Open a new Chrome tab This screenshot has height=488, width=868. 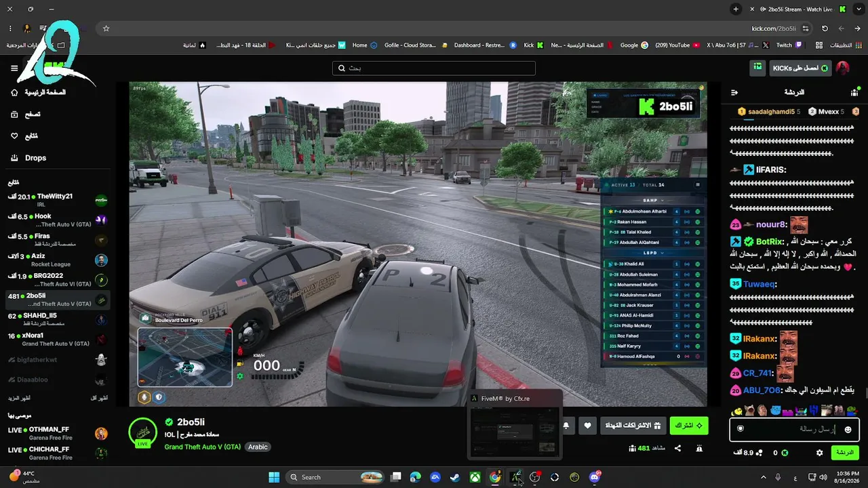click(x=736, y=9)
